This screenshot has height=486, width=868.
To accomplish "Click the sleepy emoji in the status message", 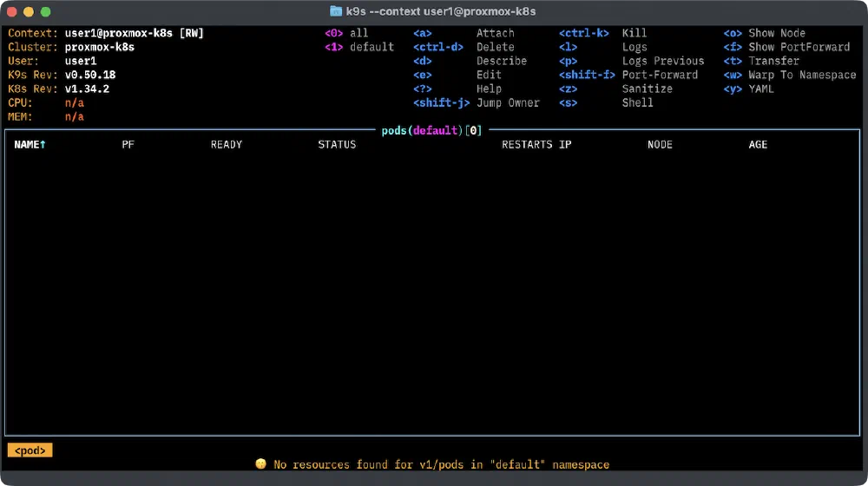I will [260, 464].
